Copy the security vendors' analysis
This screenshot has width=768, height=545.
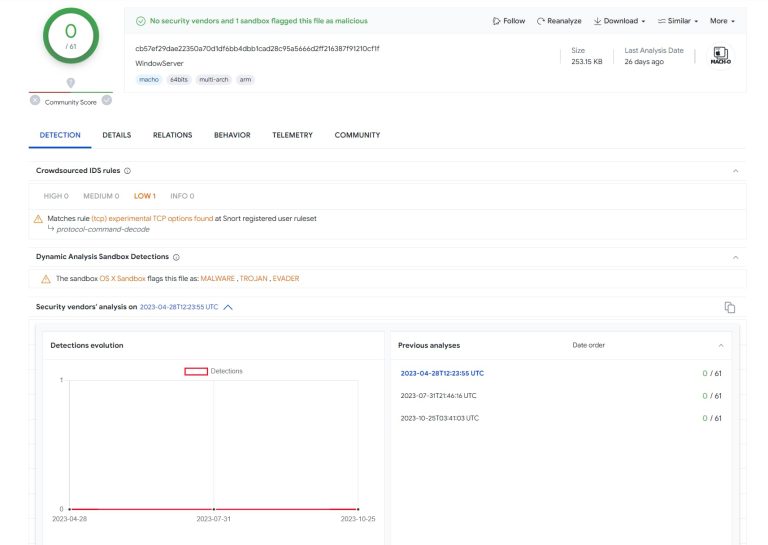click(730, 307)
